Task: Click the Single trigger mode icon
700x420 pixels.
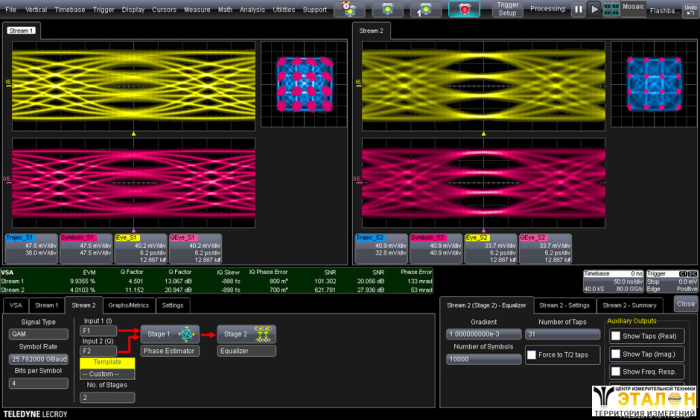Action: coord(425,9)
